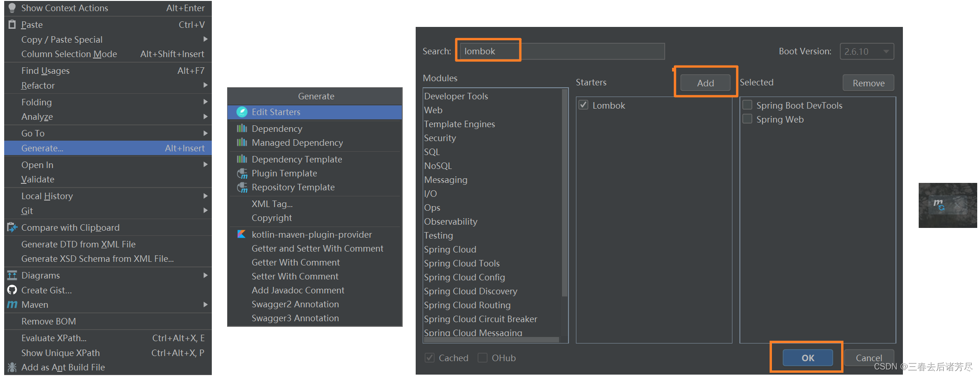The width and height of the screenshot is (980, 376).
Task: Click the Modules list vertical scrollbar
Action: 565,193
